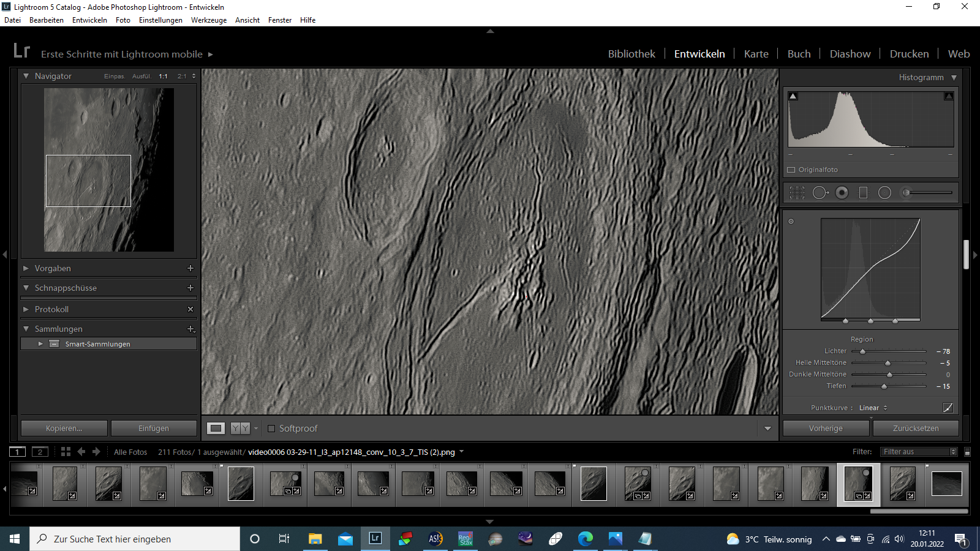Image resolution: width=980 pixels, height=551 pixels.
Task: Activate the tone curve target adjustment tool
Action: click(791, 222)
